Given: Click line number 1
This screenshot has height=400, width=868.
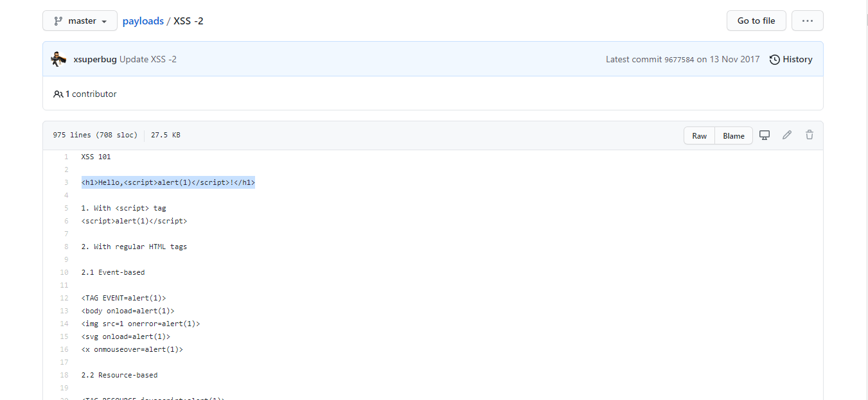Looking at the screenshot, I should (66, 157).
